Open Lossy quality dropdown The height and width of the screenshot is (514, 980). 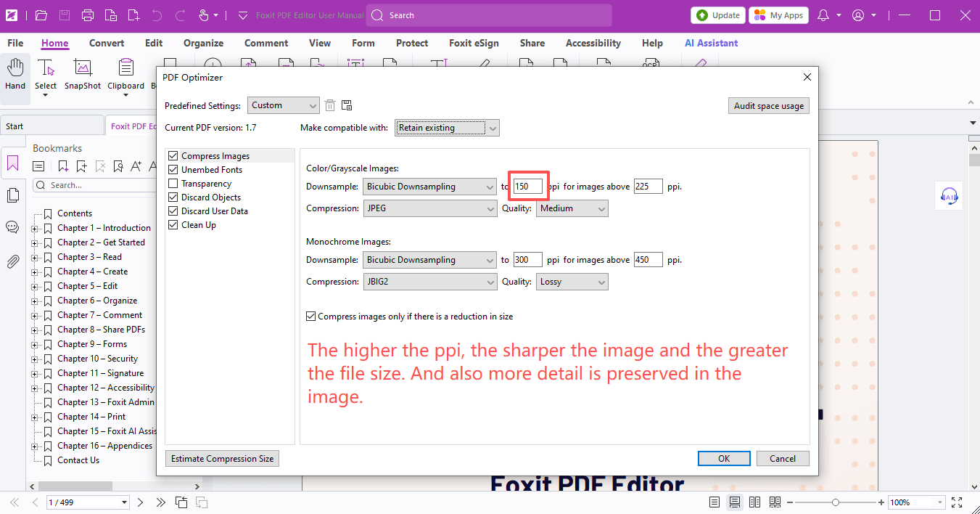pos(572,282)
